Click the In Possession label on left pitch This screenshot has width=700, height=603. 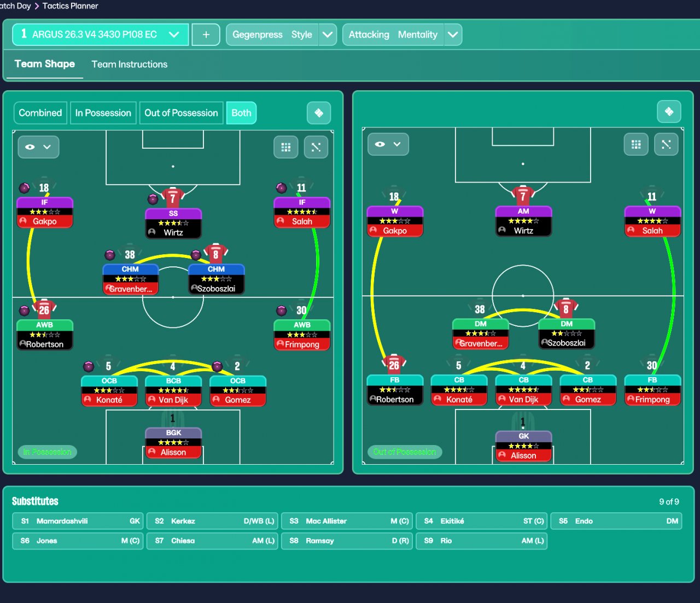[48, 452]
